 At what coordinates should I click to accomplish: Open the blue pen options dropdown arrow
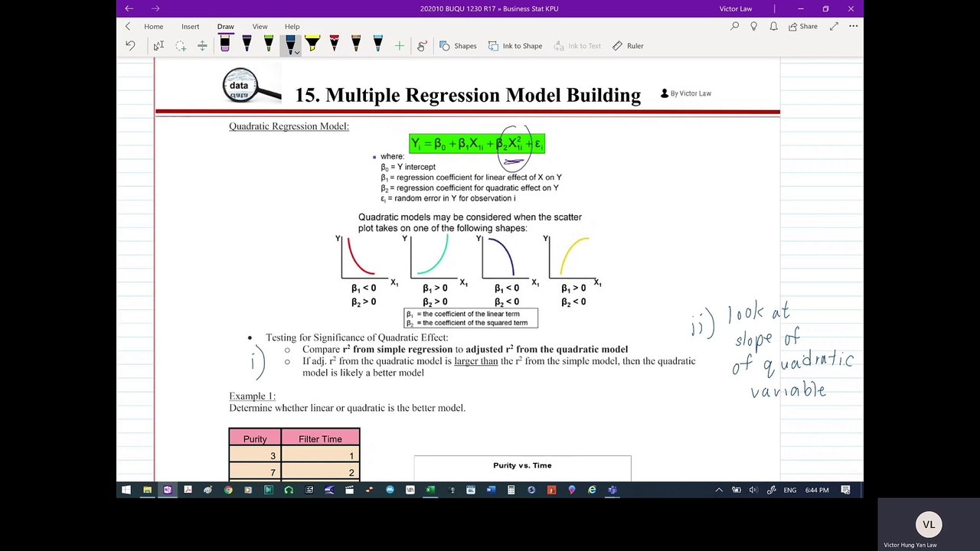[x=296, y=52]
